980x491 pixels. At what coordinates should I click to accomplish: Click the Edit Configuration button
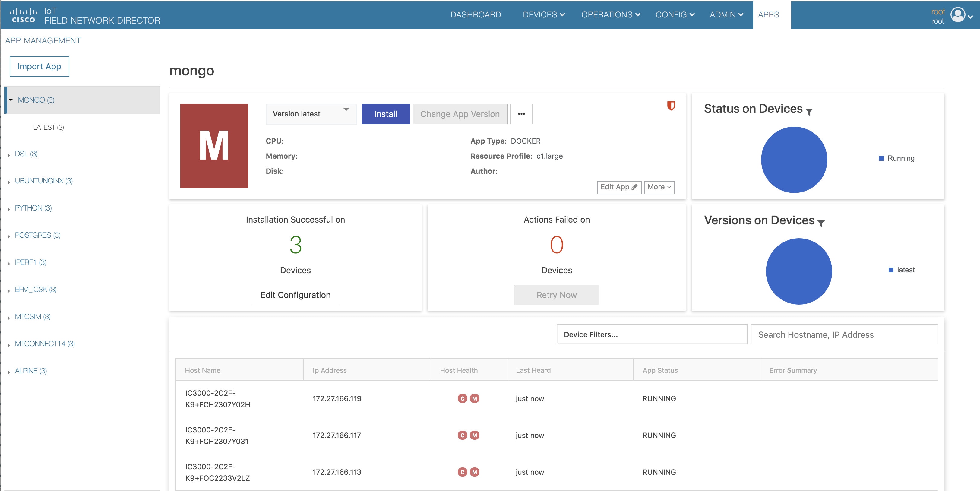(x=295, y=295)
